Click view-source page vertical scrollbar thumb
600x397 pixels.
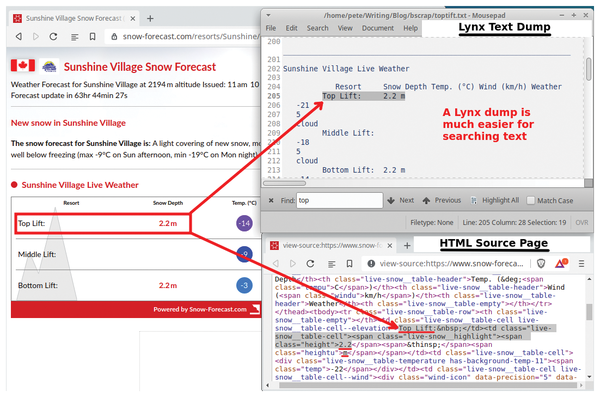(589, 312)
